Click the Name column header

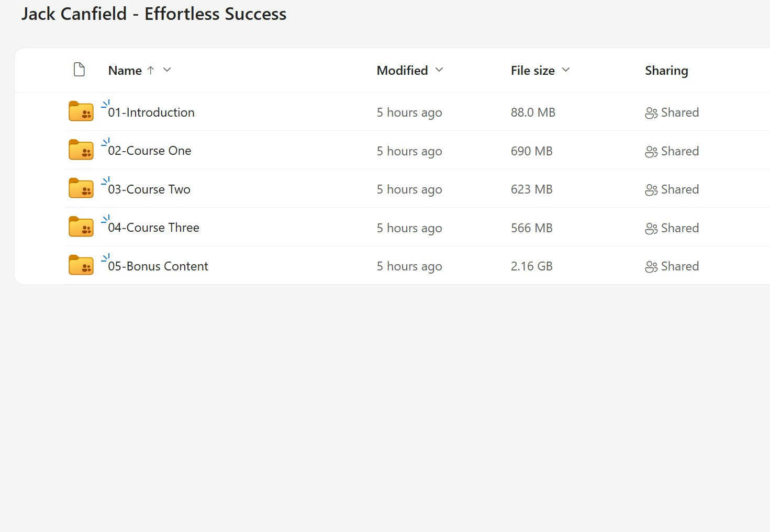pyautogui.click(x=125, y=70)
